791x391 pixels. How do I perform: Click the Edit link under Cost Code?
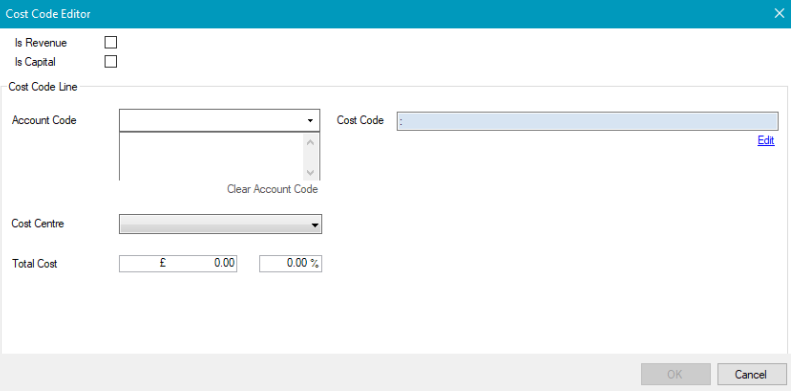click(x=766, y=141)
